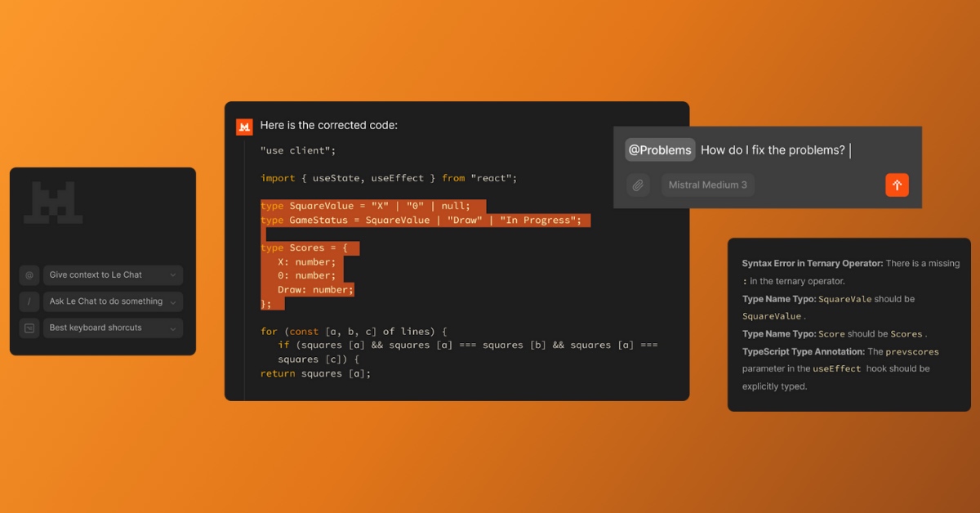
Task: Click the large pixel Mistral logo in left panel
Action: pos(53,203)
